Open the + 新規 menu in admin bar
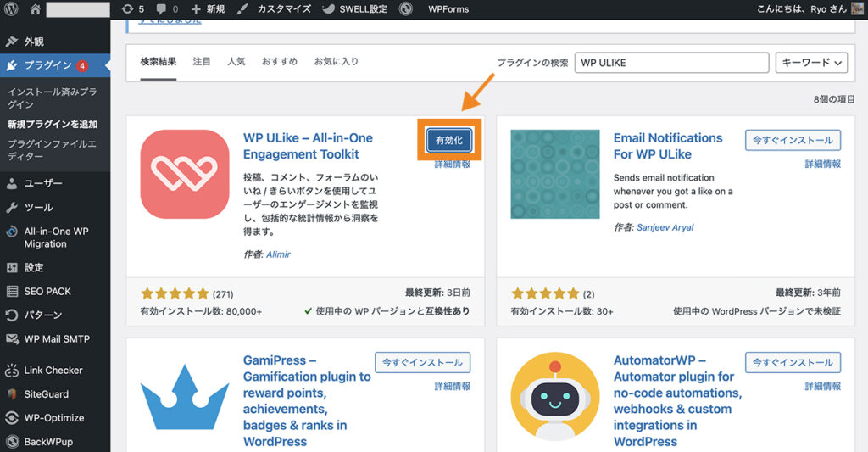This screenshot has width=868, height=452. [209, 9]
